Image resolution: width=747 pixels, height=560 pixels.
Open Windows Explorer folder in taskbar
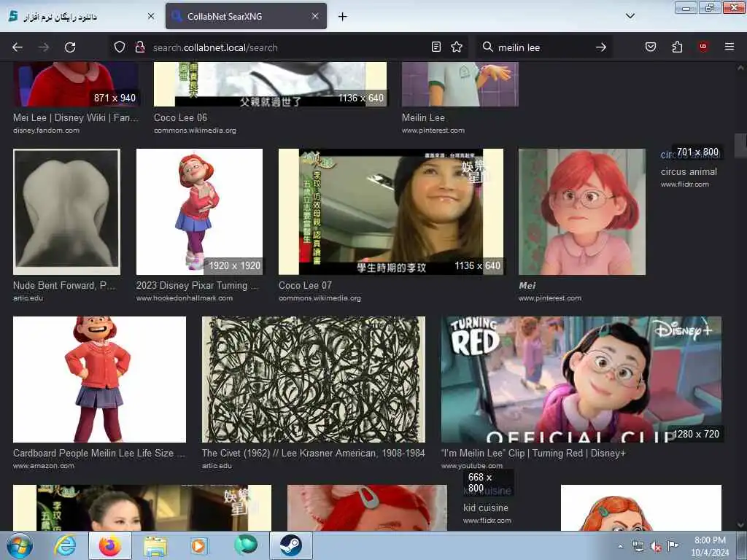[155, 545]
